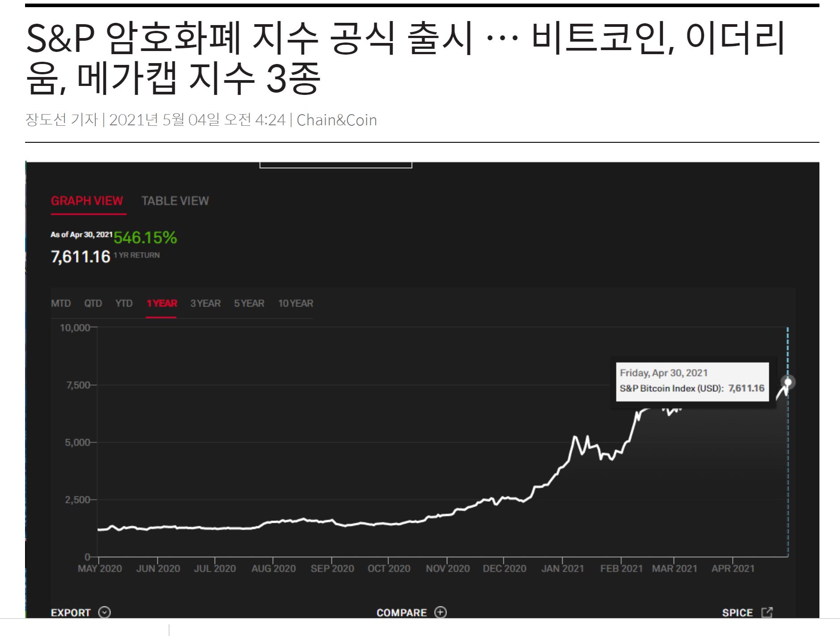840x636 pixels.
Task: Click the NOV 2020 x-axis label
Action: [448, 568]
